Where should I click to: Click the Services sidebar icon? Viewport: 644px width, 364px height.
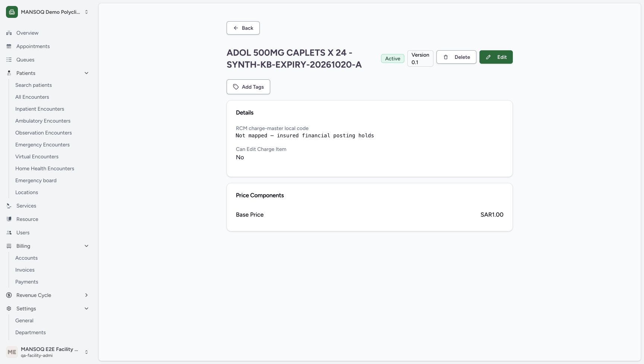(x=9, y=206)
